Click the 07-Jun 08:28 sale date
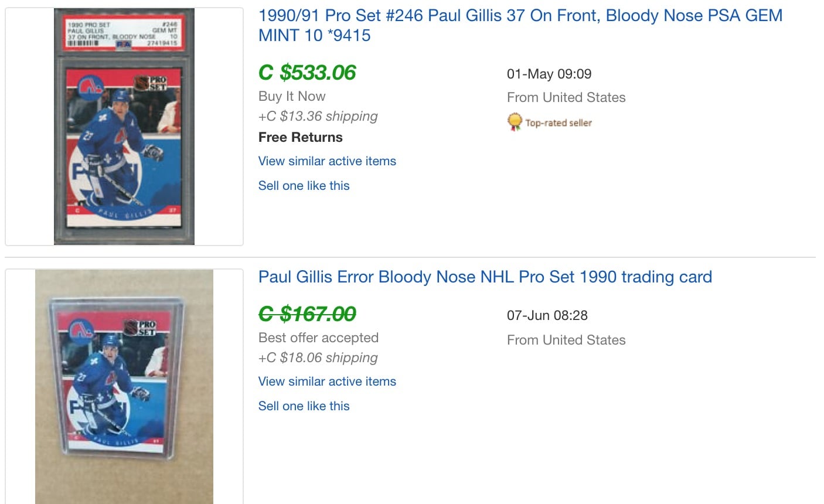The image size is (824, 504). click(547, 315)
